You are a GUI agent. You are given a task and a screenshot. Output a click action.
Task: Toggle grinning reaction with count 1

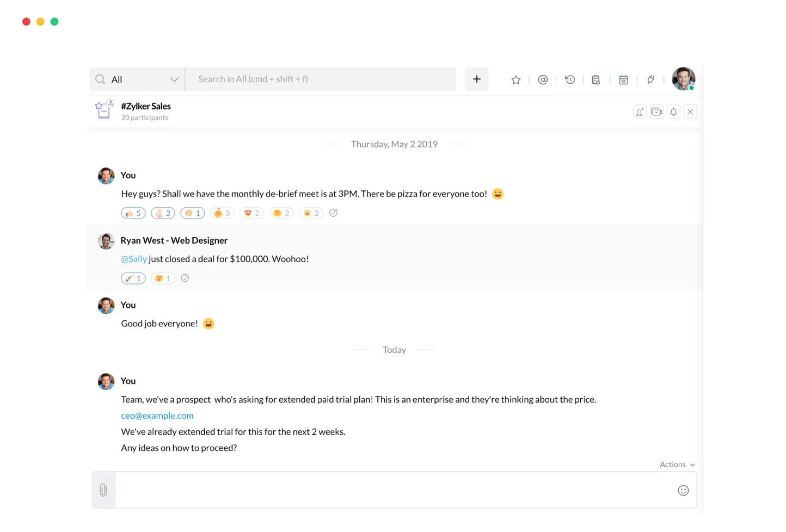(x=193, y=213)
